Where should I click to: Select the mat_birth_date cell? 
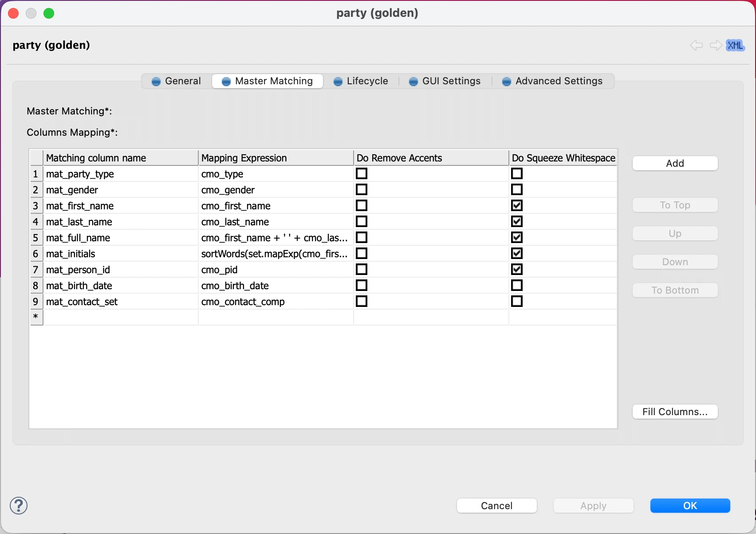click(x=121, y=286)
